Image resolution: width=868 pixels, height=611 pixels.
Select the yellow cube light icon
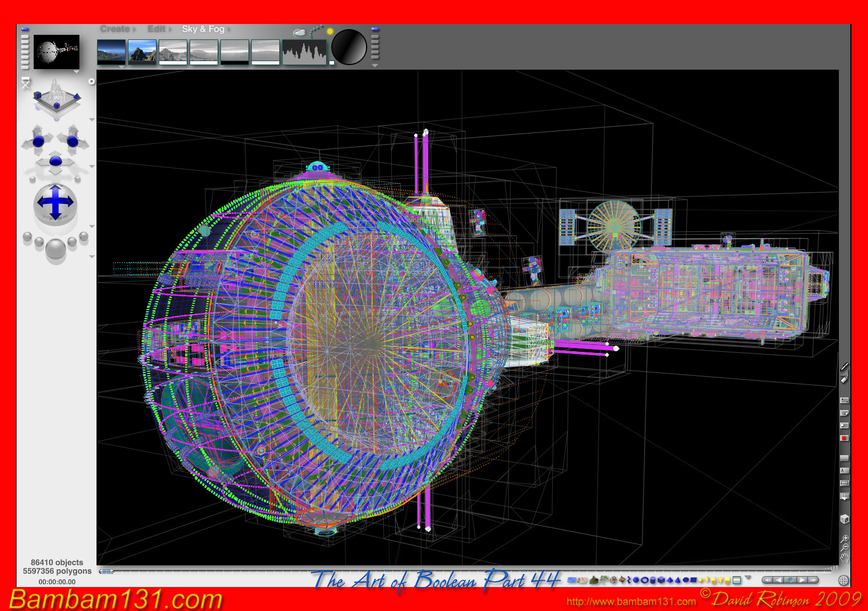tap(728, 580)
